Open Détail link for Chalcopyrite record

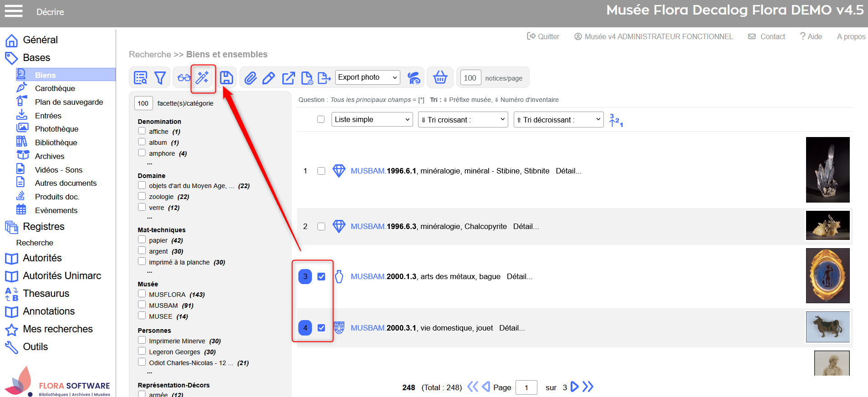526,226
